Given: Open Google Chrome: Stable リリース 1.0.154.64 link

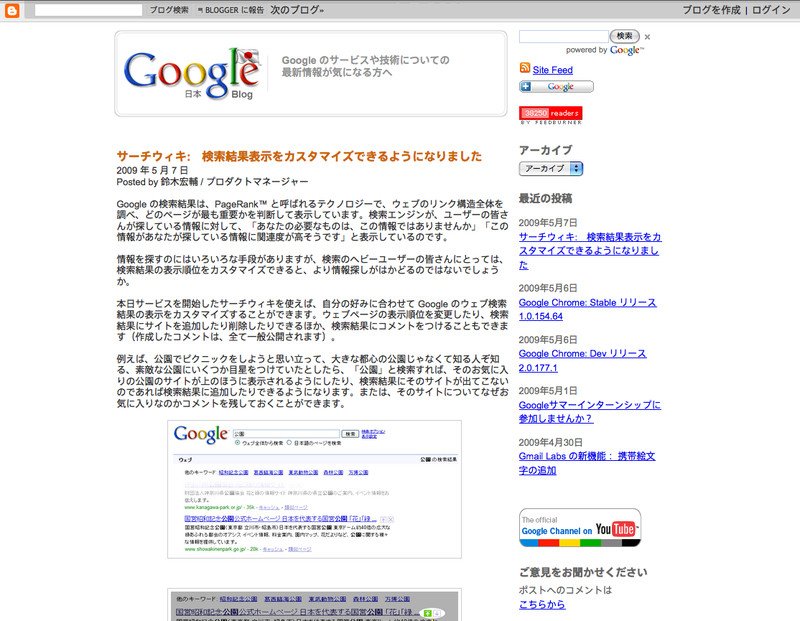Looking at the screenshot, I should tap(587, 309).
